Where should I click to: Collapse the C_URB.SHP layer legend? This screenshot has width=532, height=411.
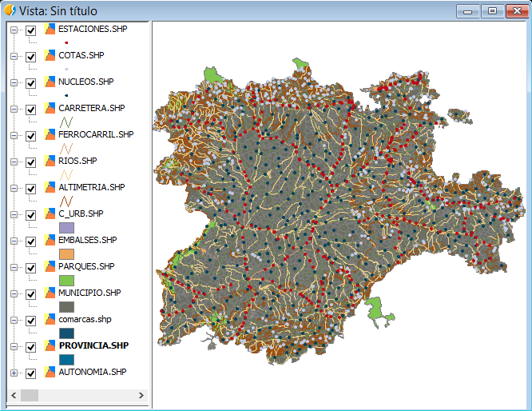[14, 215]
